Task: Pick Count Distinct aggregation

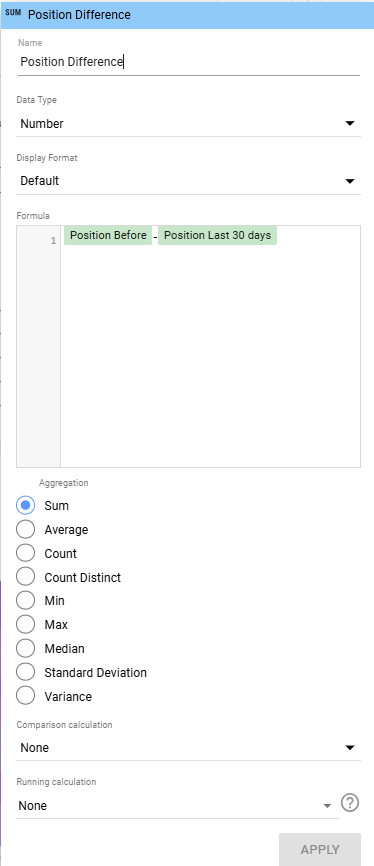Action: [x=25, y=577]
